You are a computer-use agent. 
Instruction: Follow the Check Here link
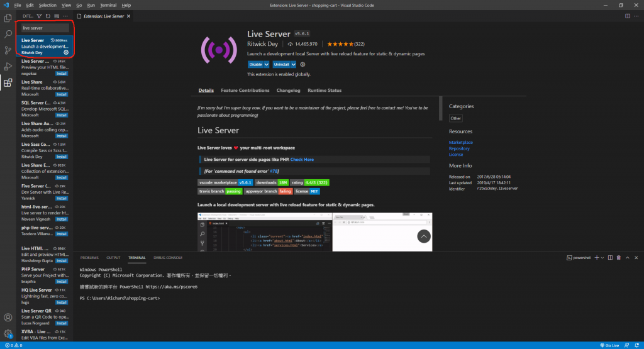(x=302, y=160)
